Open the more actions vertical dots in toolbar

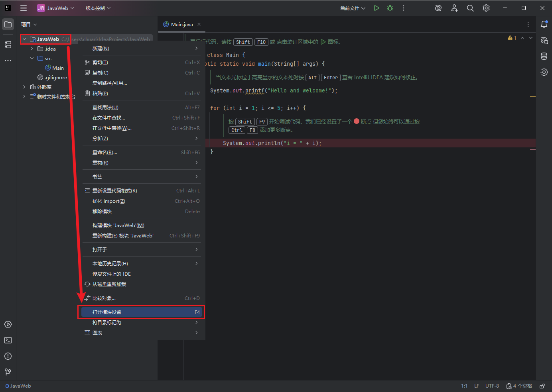coord(404,8)
